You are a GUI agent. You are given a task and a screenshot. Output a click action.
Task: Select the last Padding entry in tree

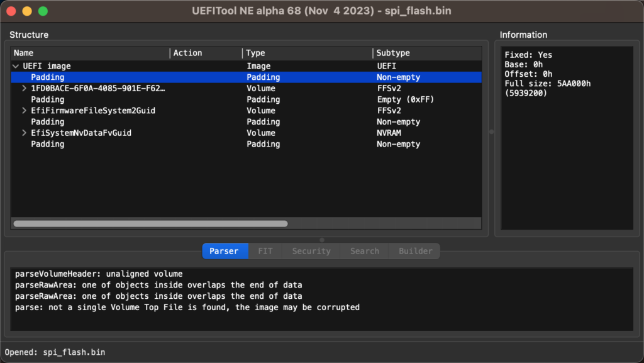[x=246, y=144]
